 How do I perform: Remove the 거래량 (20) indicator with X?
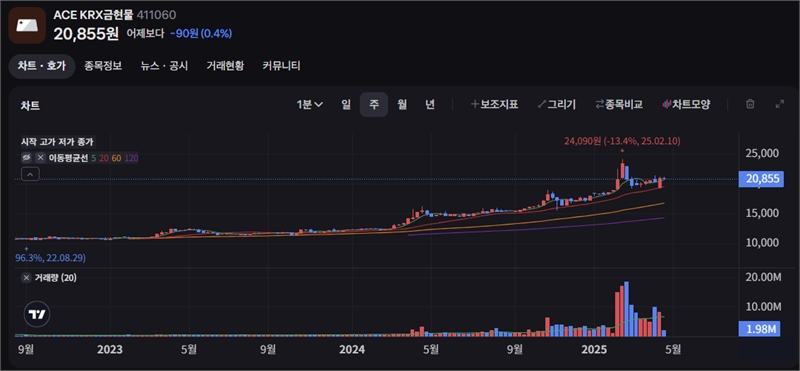click(x=27, y=278)
